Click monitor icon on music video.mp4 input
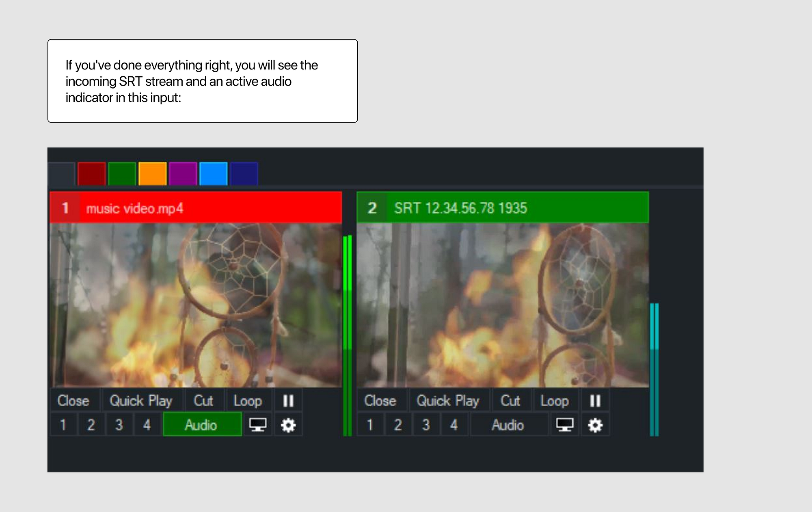The height and width of the screenshot is (512, 812). 258,424
